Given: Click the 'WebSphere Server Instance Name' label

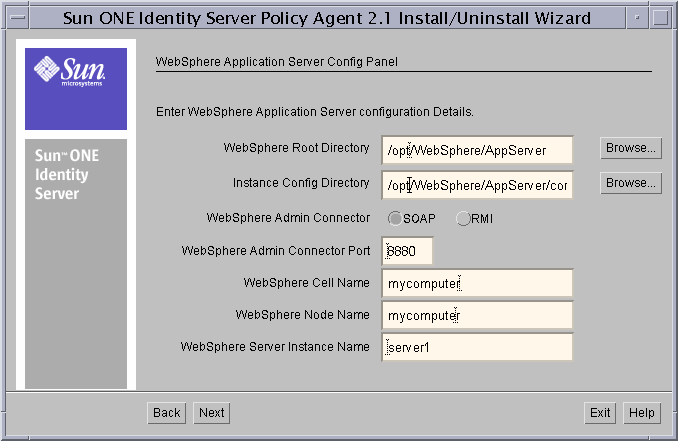Looking at the screenshot, I should point(275,347).
